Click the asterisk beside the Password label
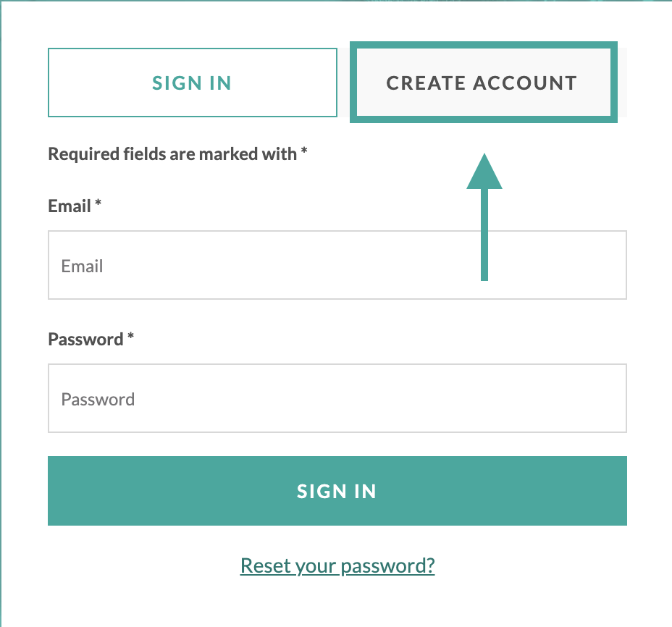Screen dimensions: 672x627 (130, 338)
